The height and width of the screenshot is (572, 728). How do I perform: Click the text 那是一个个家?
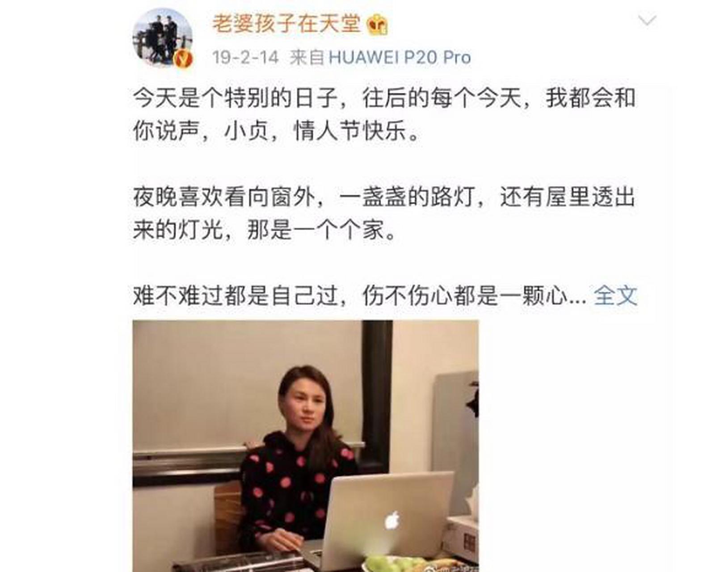coord(321,231)
